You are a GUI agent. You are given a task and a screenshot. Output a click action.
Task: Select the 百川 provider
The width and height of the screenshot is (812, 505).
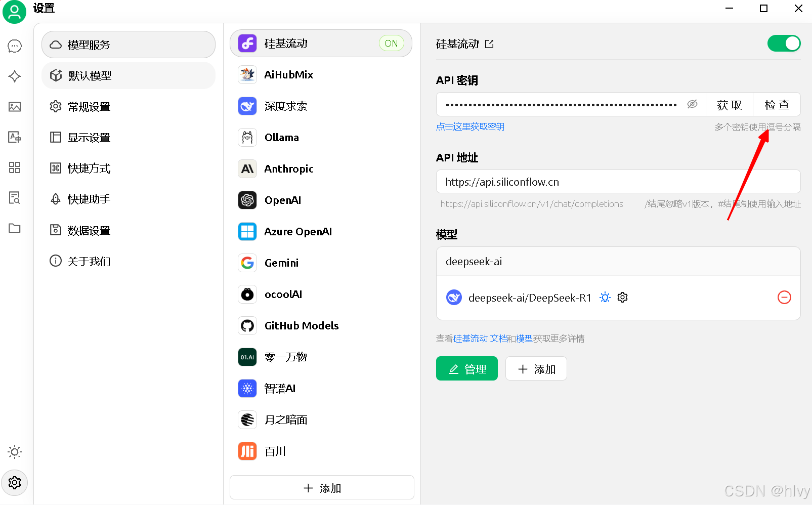[321, 451]
